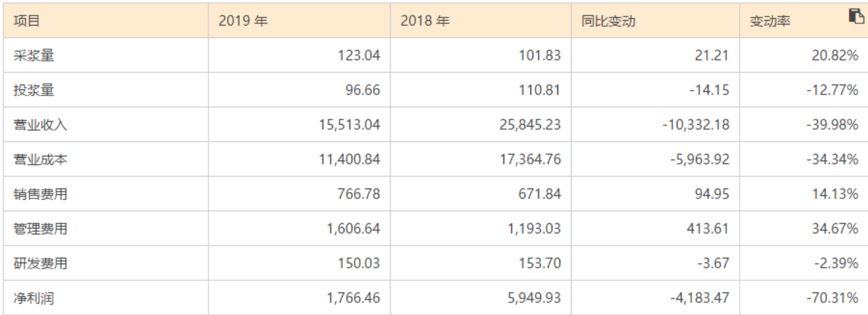Select the -70.31% change rate cell

pos(832,298)
